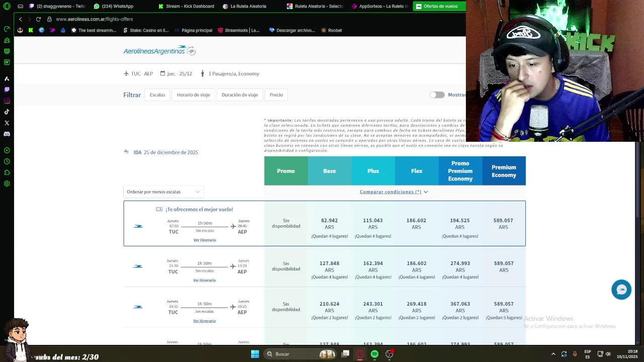Open the Streamloots bookmark

point(239,30)
